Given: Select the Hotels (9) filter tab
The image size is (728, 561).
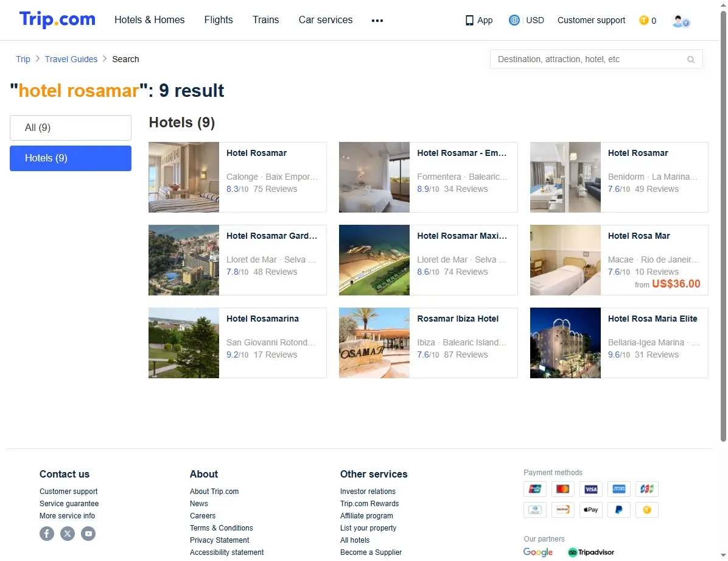Looking at the screenshot, I should pyautogui.click(x=71, y=158).
